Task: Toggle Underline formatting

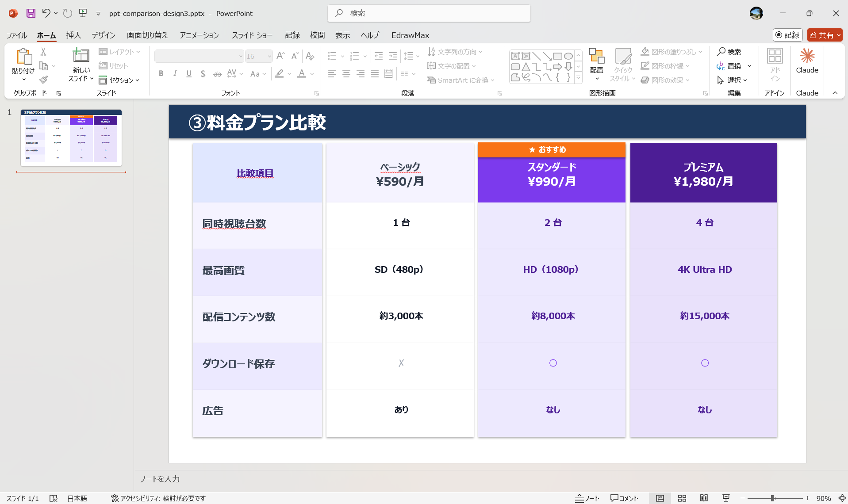Action: pos(189,74)
